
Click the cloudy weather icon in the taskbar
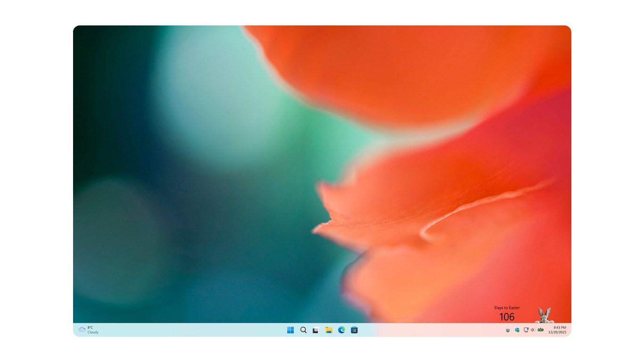pyautogui.click(x=83, y=329)
